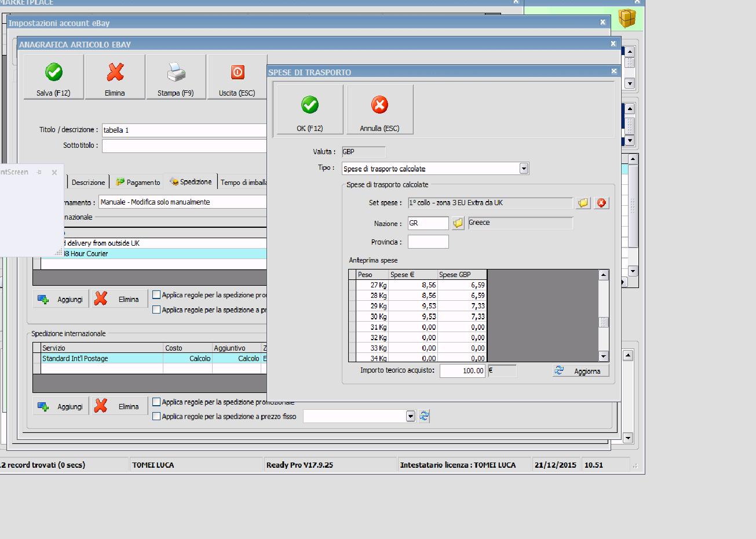The height and width of the screenshot is (539, 756).
Task: Open country lookup folder next to Nazione
Action: 458,223
